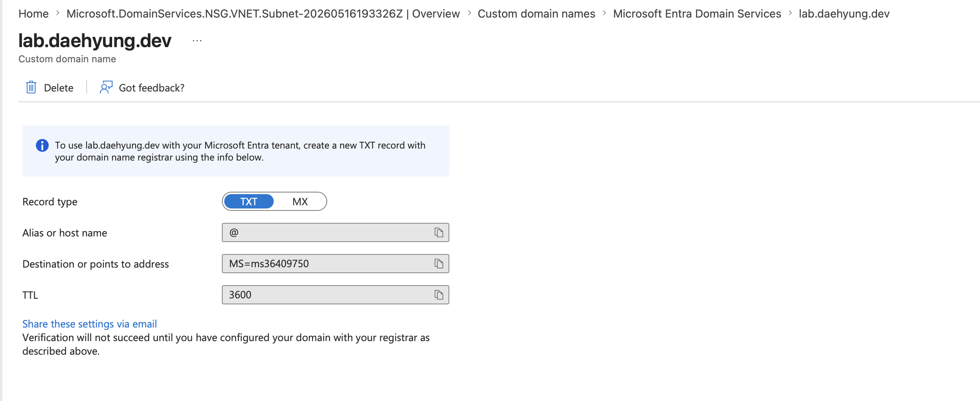Viewport: 980px width, 401px height.
Task: Click the blue info icon in the banner
Action: click(42, 145)
